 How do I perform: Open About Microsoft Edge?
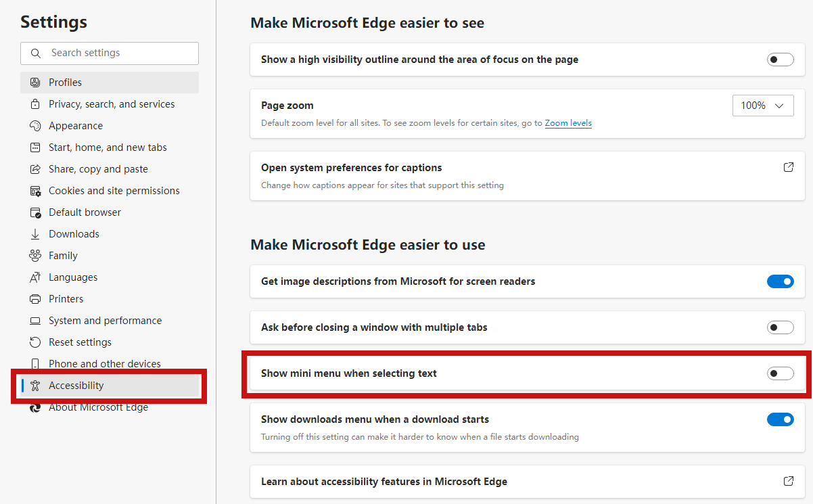click(x=110, y=407)
